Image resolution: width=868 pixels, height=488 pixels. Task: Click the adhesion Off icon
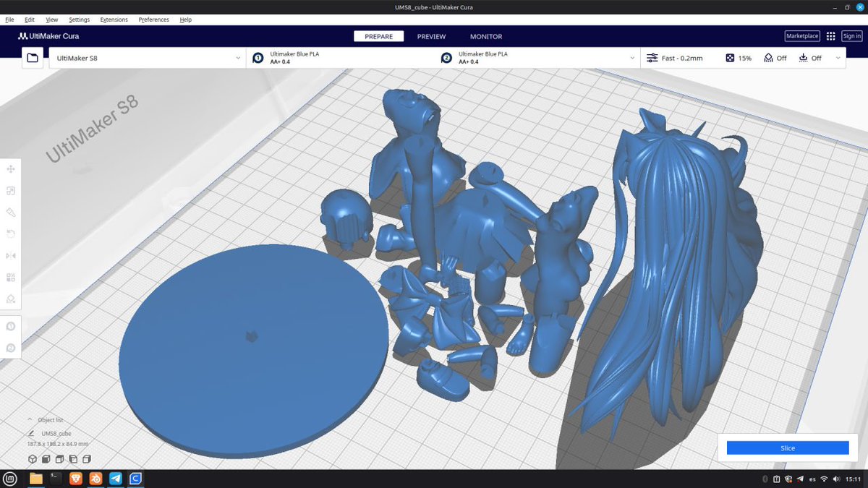point(804,58)
